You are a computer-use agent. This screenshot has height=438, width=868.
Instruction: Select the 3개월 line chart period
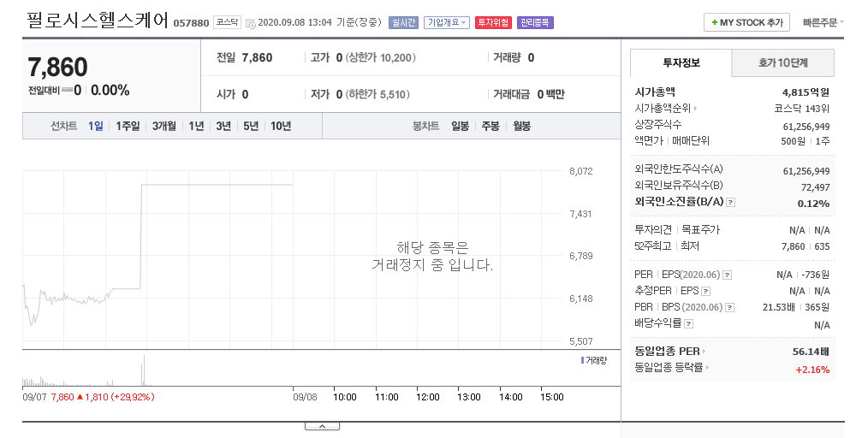(x=164, y=126)
